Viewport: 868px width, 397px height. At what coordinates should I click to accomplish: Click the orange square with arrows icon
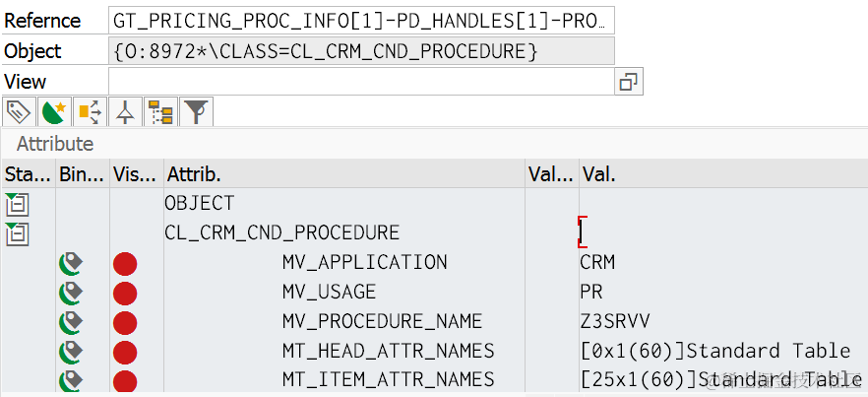pyautogui.click(x=90, y=112)
